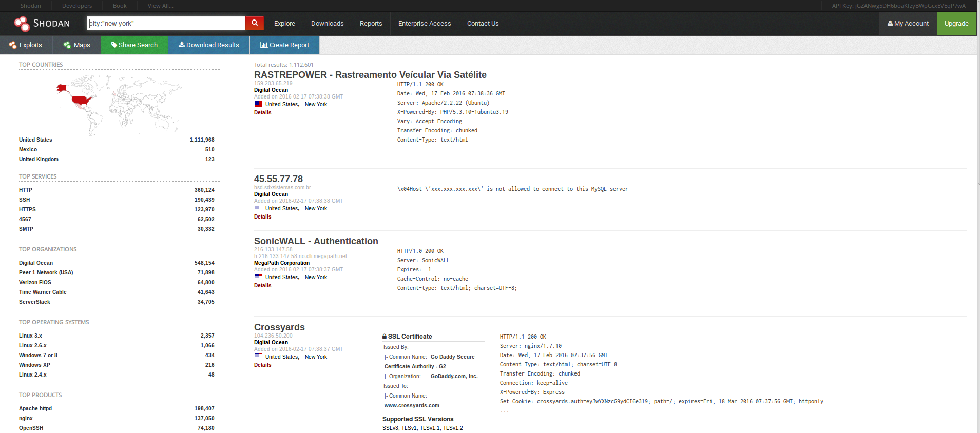Open RASTREPOWER result title
This screenshot has width=980, height=433.
370,75
